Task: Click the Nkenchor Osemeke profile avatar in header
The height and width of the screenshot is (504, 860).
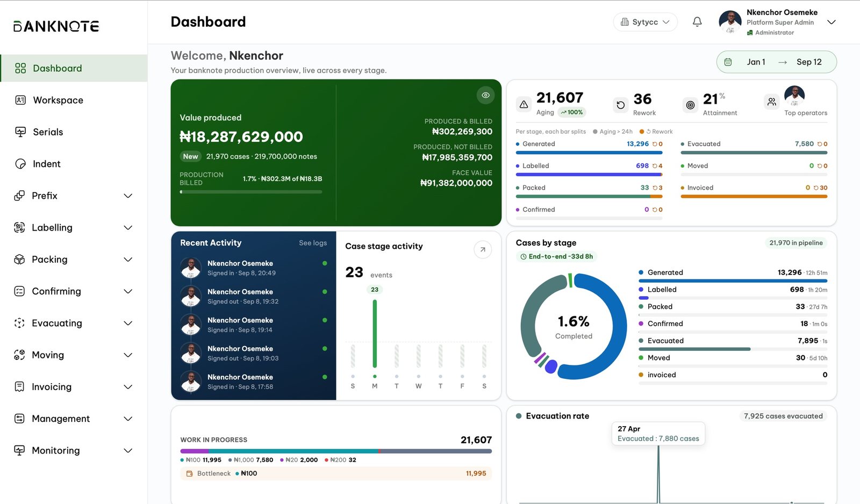Action: pyautogui.click(x=730, y=22)
